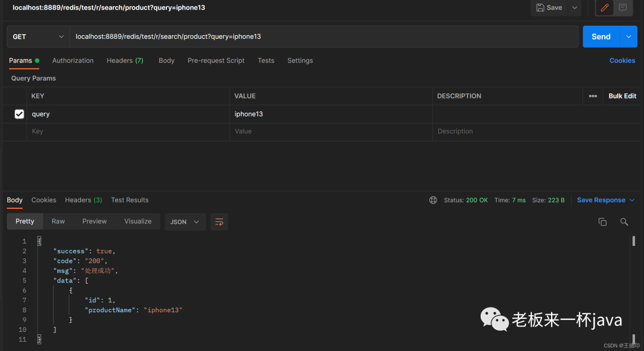The height and width of the screenshot is (351, 644).
Task: Uncheck the query parameter checkbox
Action: tap(19, 114)
